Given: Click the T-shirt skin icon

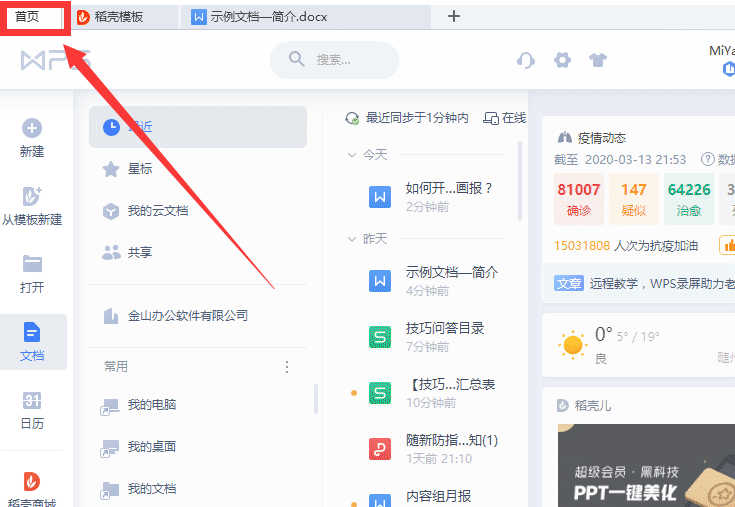Looking at the screenshot, I should coord(598,60).
